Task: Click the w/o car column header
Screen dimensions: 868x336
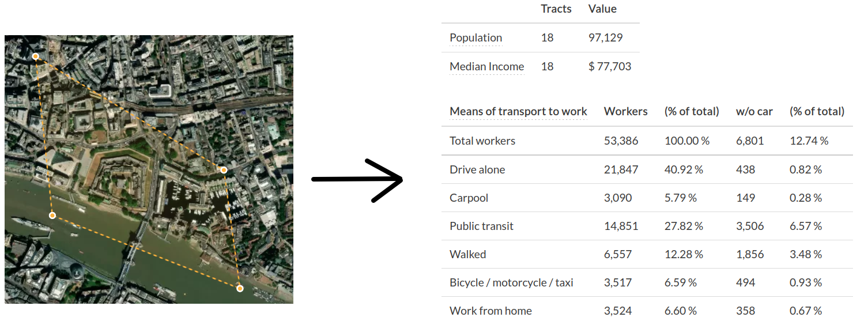Action: tap(754, 111)
